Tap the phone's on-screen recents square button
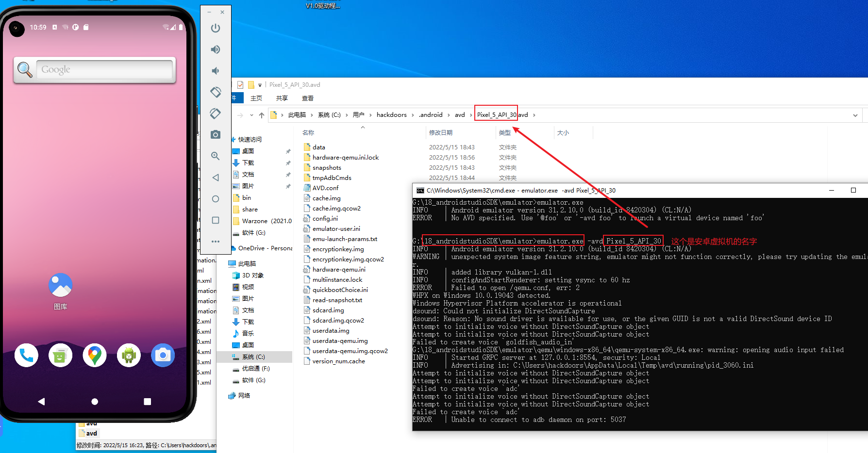 click(148, 402)
